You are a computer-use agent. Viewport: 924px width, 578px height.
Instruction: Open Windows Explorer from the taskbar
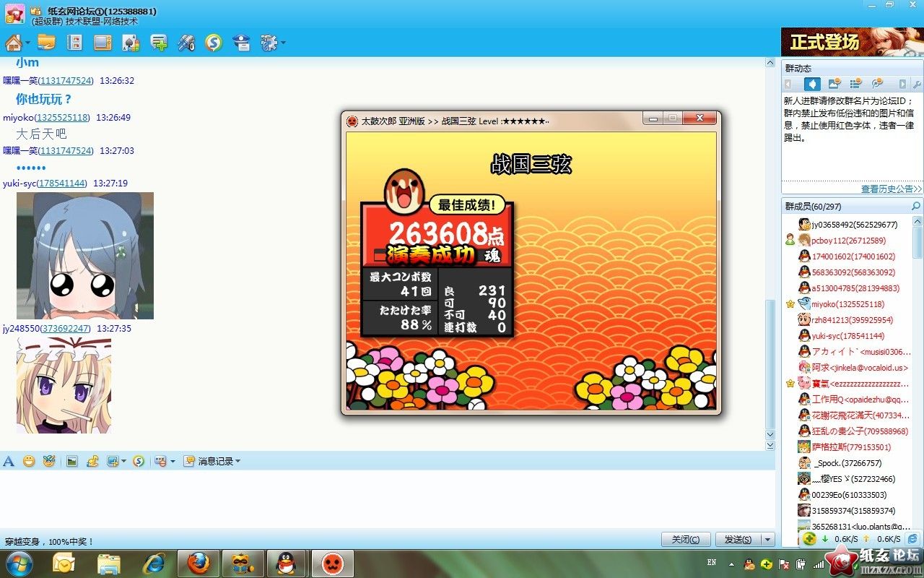[109, 563]
